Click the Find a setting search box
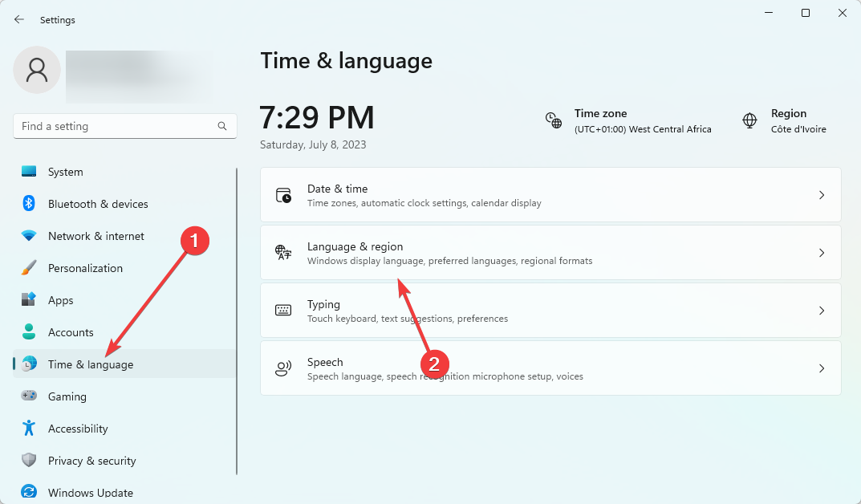Image resolution: width=861 pixels, height=504 pixels. point(125,126)
